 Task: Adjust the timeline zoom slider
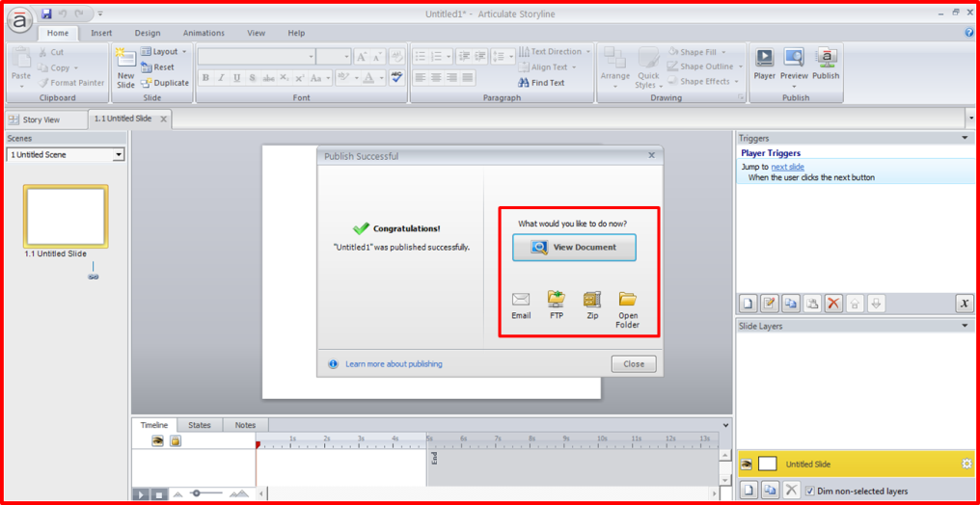[196, 493]
